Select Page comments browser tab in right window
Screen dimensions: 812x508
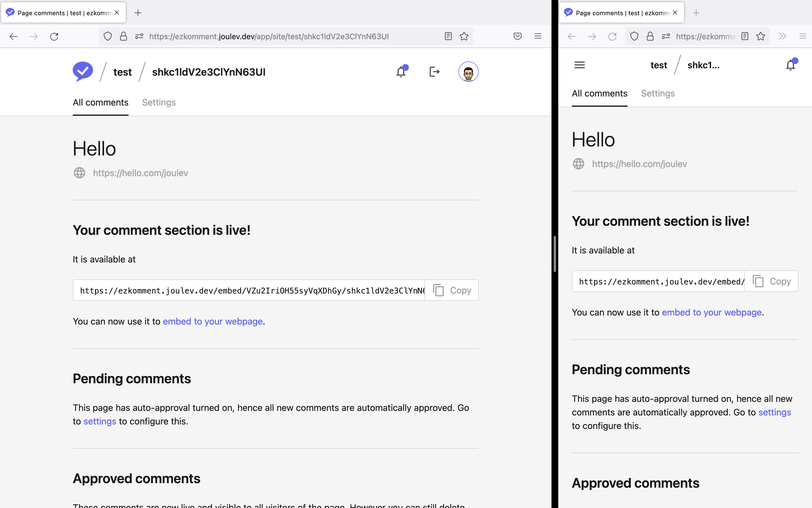(x=622, y=13)
